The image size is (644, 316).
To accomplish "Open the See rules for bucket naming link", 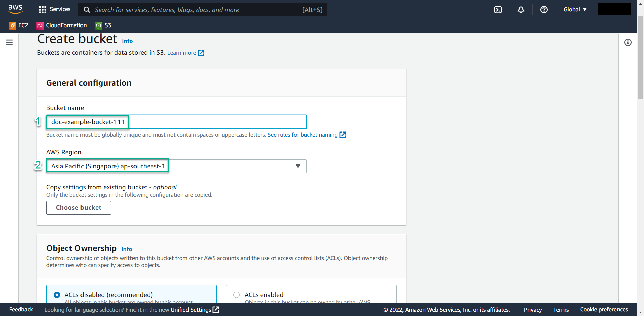I will click(303, 135).
